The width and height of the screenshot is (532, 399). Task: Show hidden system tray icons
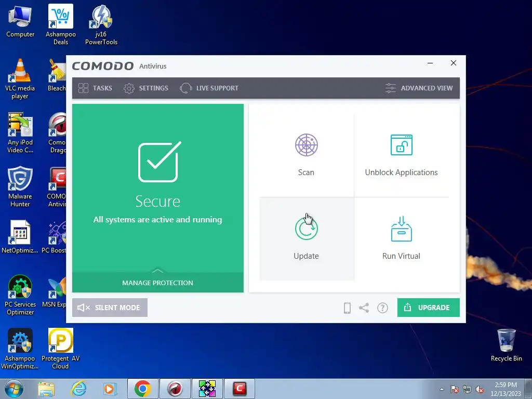[x=442, y=389]
